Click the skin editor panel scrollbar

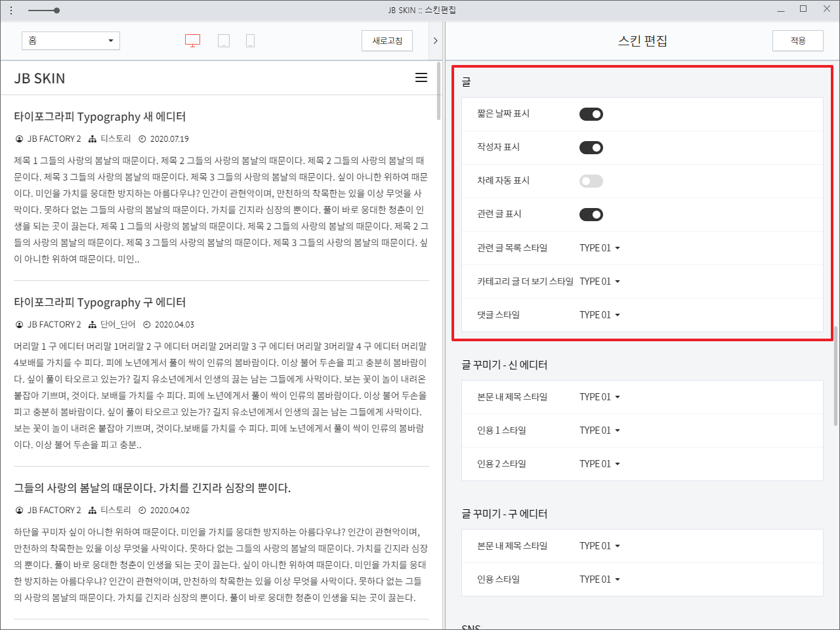[x=835, y=376]
